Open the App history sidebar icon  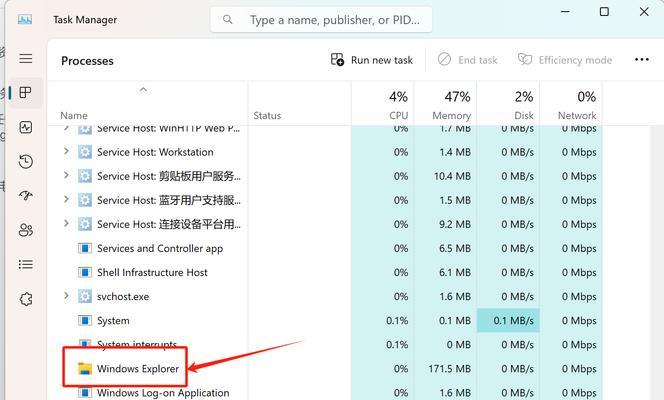(x=26, y=161)
